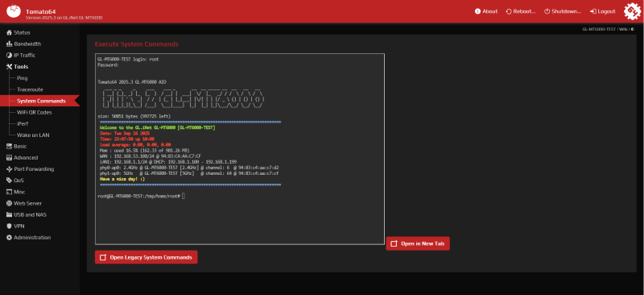Click the Tomato64 tomato logo
Viewport: 644px width, 295px height.
pos(13,11)
